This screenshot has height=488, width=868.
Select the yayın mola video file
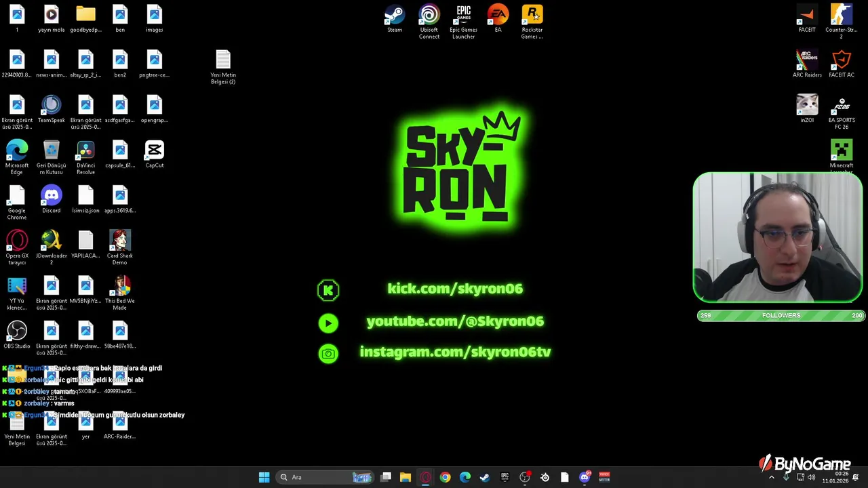pyautogui.click(x=52, y=19)
